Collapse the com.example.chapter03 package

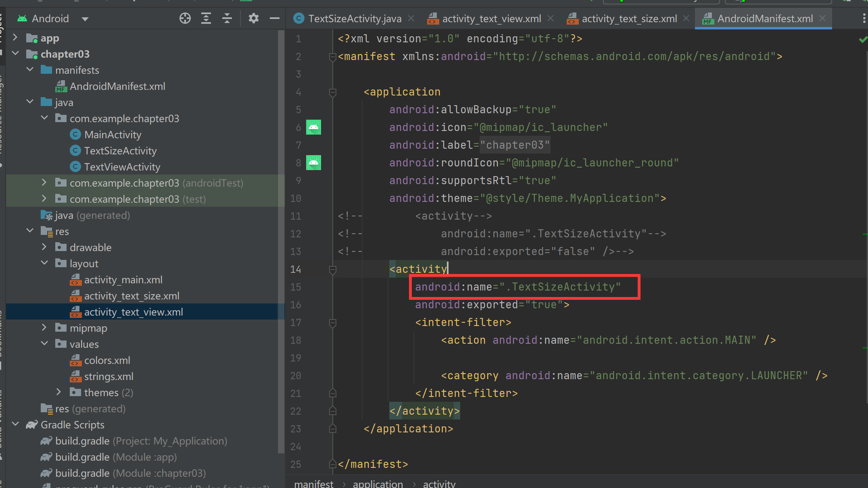[x=44, y=118]
